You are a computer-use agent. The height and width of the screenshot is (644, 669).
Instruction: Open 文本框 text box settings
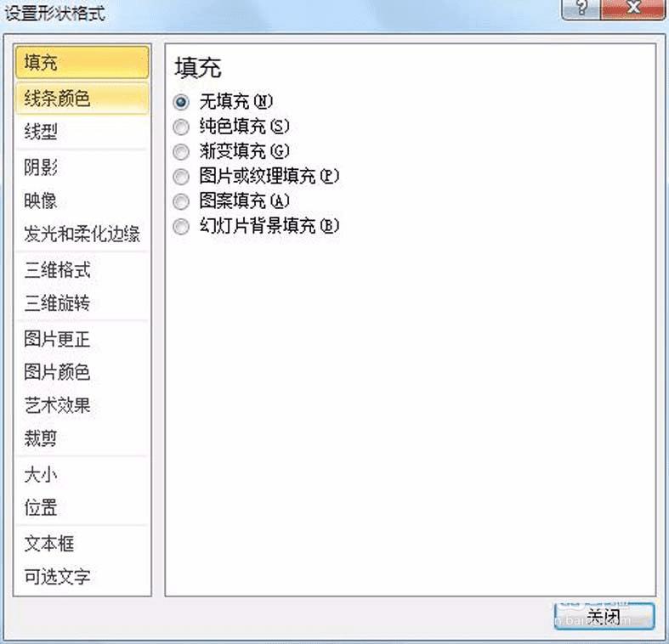pos(82,544)
